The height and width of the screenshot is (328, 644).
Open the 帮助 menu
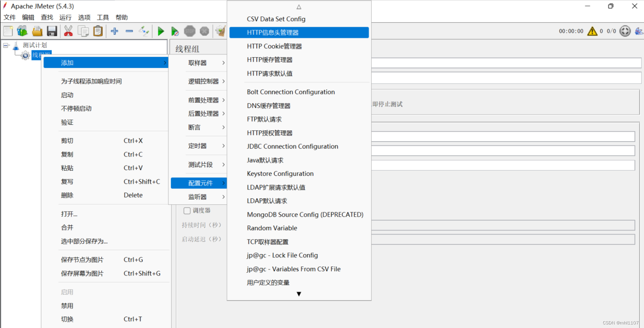pos(122,18)
